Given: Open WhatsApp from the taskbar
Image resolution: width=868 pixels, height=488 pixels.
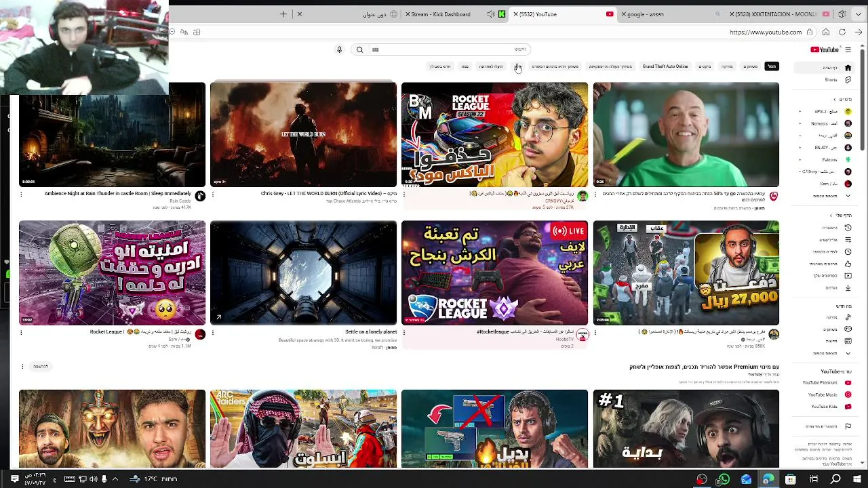Looking at the screenshot, I should tap(724, 479).
